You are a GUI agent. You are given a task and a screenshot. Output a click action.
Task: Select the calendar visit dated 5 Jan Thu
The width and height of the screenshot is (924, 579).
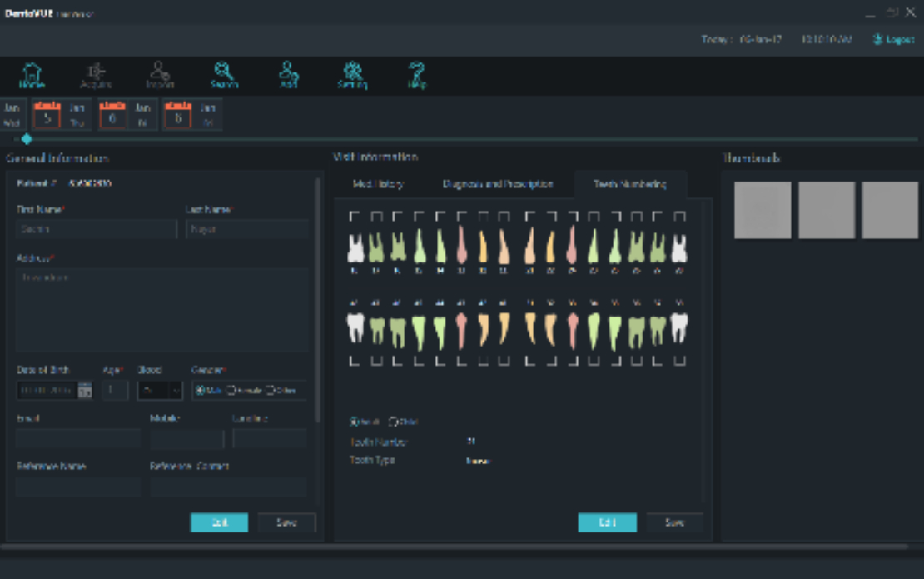pos(62,114)
